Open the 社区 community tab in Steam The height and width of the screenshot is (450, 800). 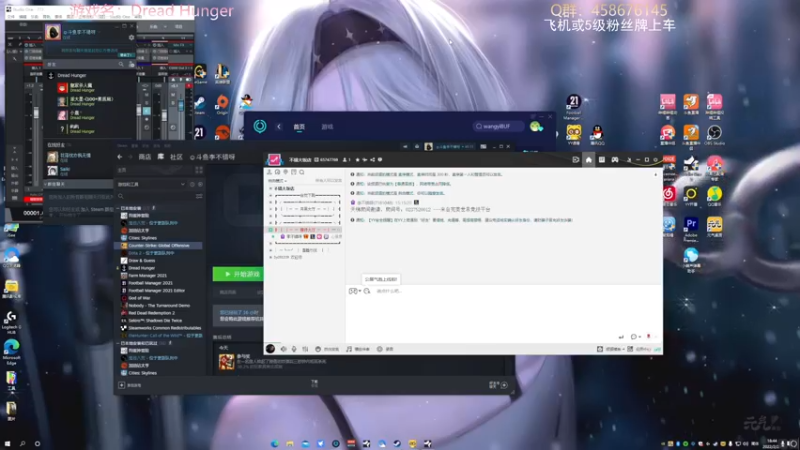pos(176,157)
